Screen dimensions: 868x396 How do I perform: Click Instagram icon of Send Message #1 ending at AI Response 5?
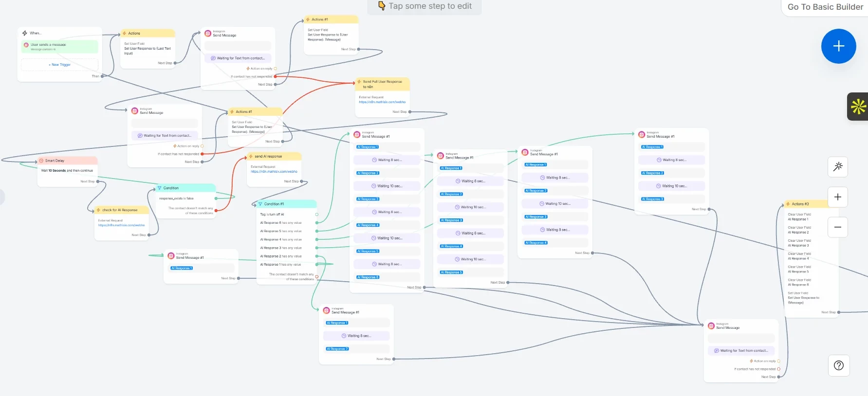click(x=441, y=156)
